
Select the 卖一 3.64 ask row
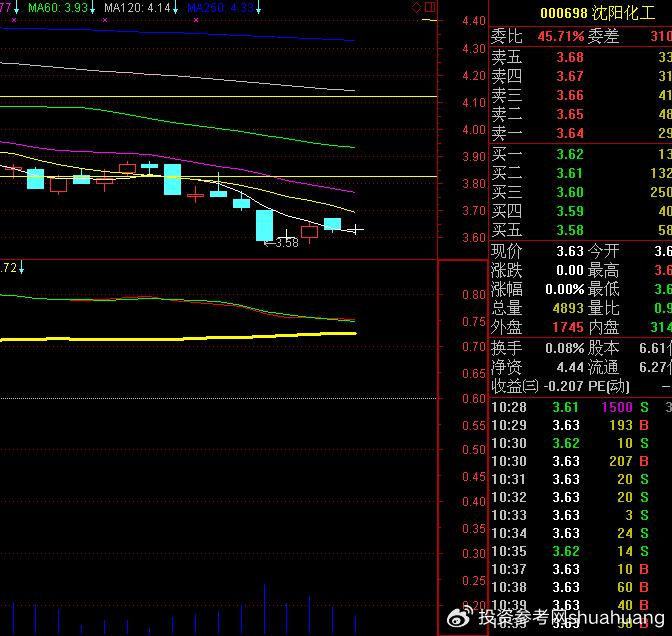(x=581, y=133)
